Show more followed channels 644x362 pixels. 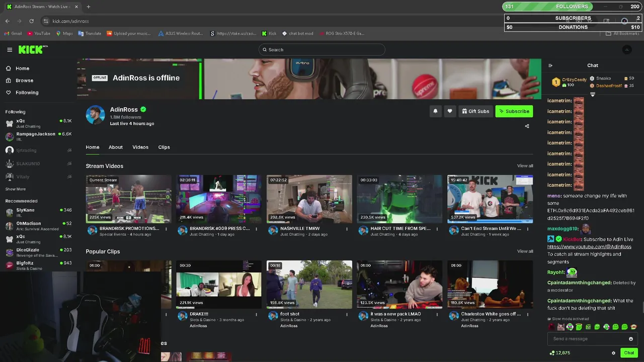[16, 189]
